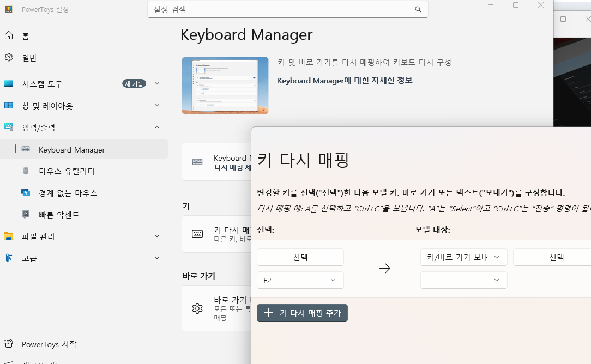This screenshot has width=591, height=364.
Task: Expand the 창 및 레이아웃 chevron
Action: pos(157,105)
